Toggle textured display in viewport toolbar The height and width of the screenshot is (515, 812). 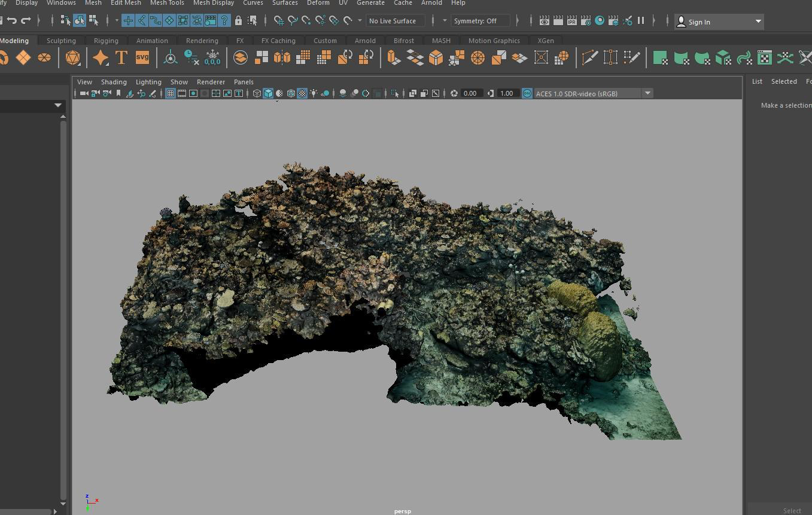point(302,93)
